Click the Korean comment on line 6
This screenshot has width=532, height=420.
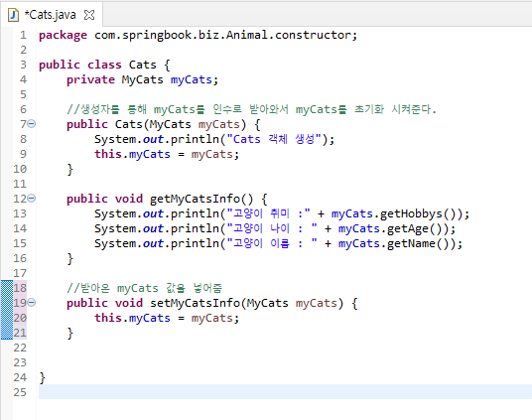pyautogui.click(x=251, y=109)
